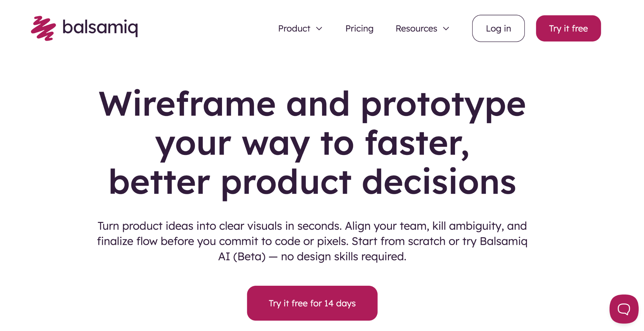Click Product in the navigation bar
The height and width of the screenshot is (331, 644).
294,28
